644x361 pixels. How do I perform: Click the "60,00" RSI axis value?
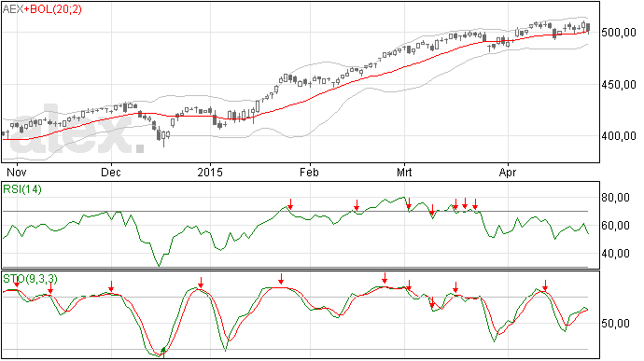[x=616, y=226]
